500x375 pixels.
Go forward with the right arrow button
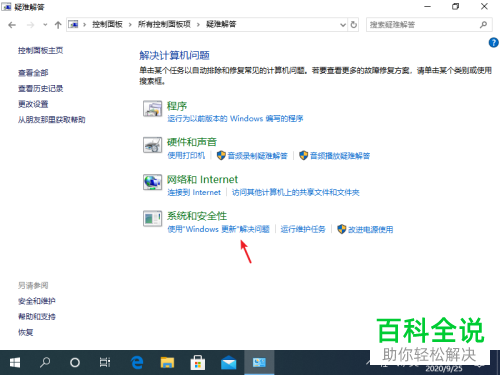click(30, 25)
